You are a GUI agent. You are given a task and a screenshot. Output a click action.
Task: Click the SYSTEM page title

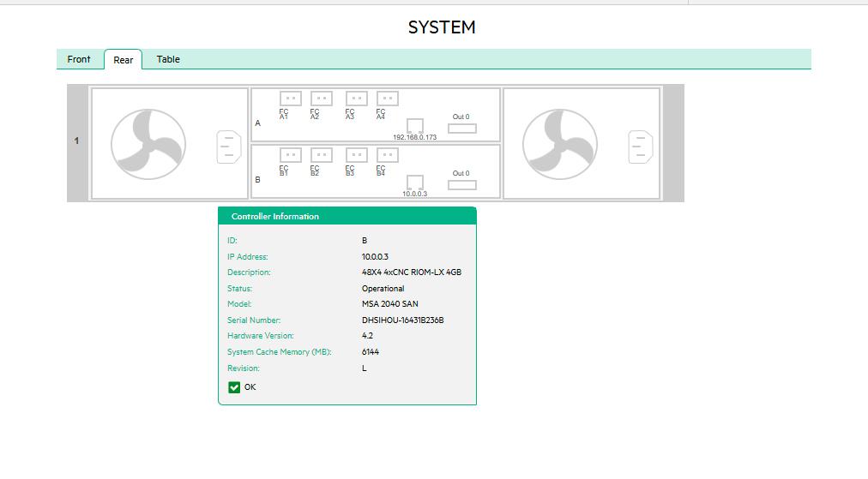click(x=442, y=27)
